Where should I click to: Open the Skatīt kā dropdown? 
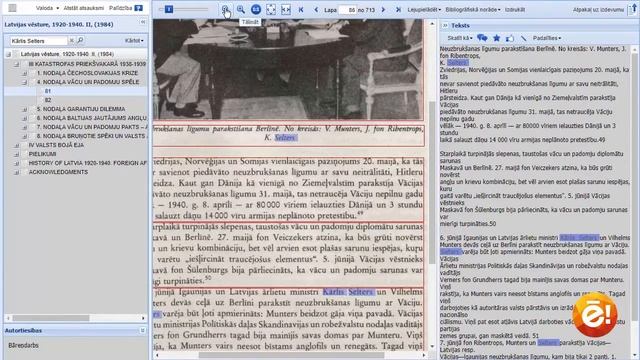click(460, 38)
